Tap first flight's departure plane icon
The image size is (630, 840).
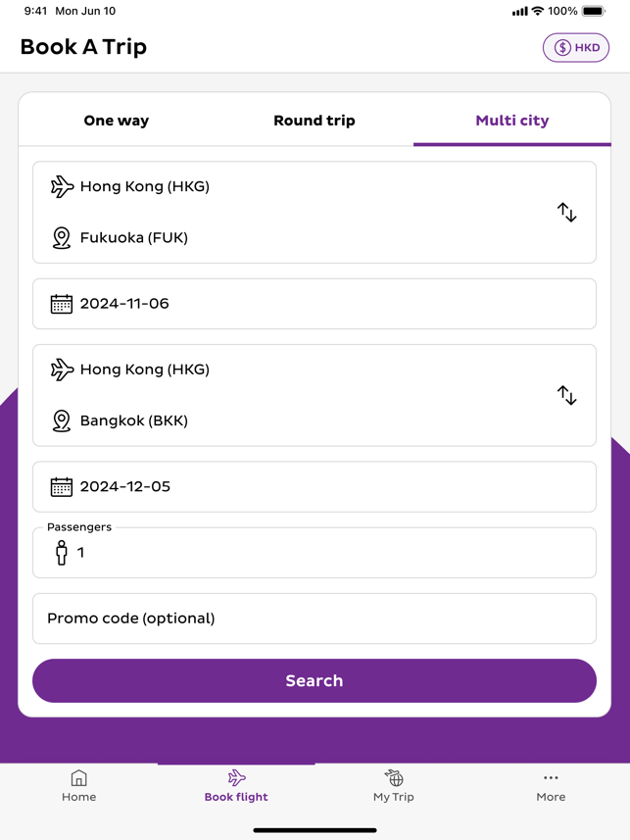(62, 186)
